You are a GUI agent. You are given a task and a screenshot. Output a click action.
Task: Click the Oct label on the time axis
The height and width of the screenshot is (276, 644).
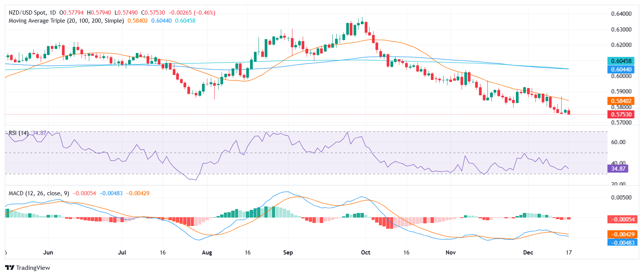(365, 253)
